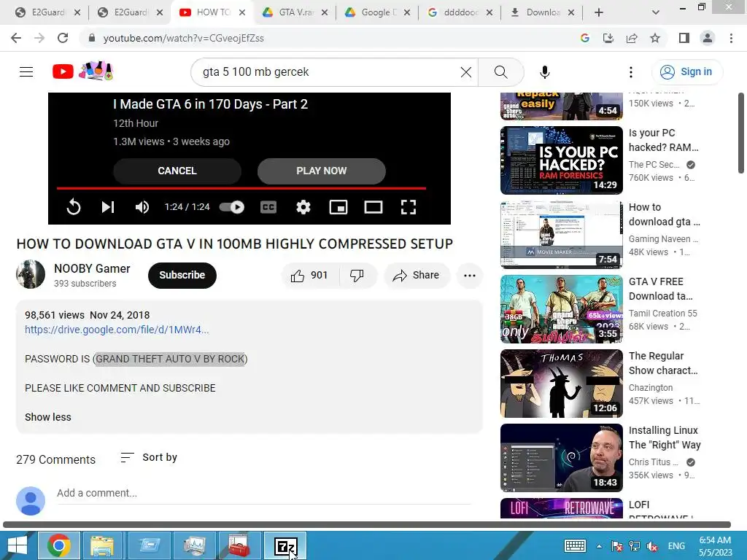Open 'Is your PC hacked?' video thumbnail
Image resolution: width=747 pixels, height=560 pixels.
tap(561, 160)
